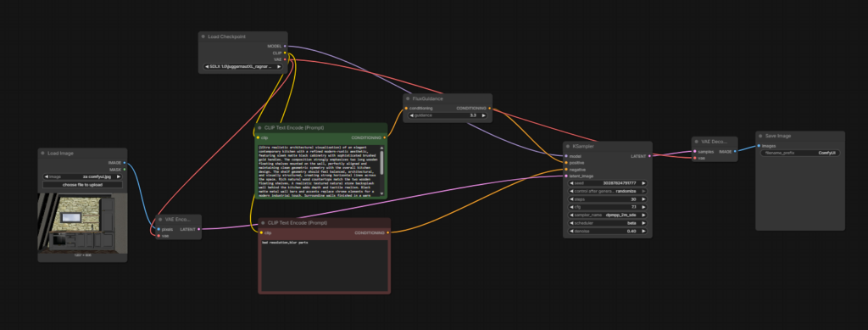Screen dimensions: 868x330
Task: Click the choose file to upload button
Action: 82,184
